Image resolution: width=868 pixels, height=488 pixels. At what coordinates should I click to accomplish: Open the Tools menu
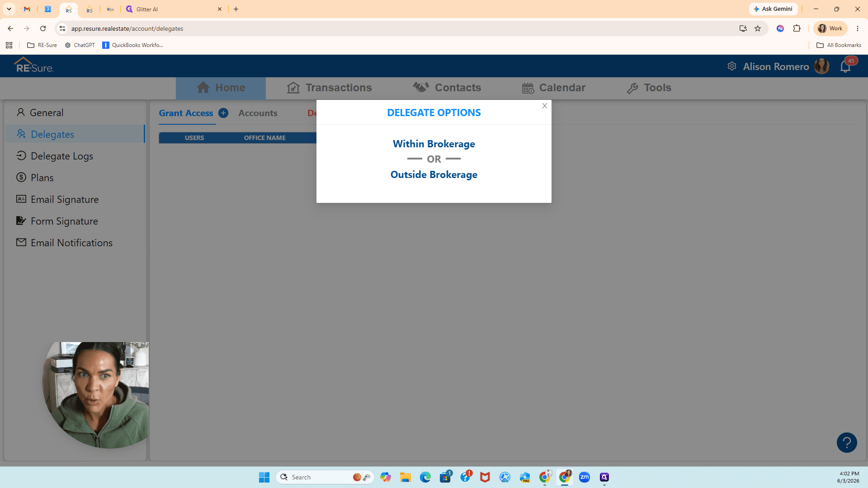(x=649, y=88)
